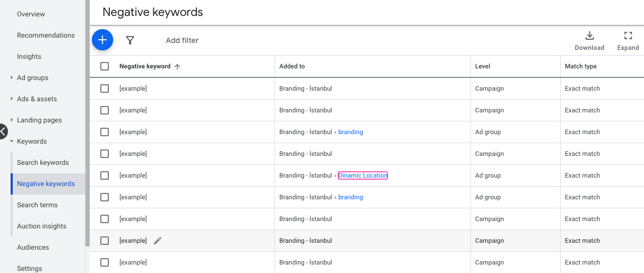Open the Dinamic Location ad group link

[x=363, y=175]
